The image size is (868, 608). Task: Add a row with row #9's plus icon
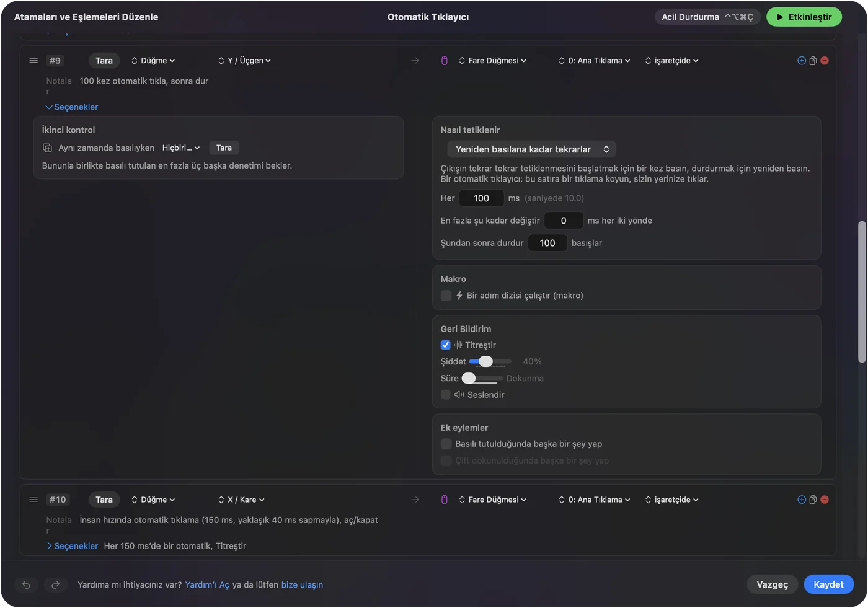pos(802,61)
